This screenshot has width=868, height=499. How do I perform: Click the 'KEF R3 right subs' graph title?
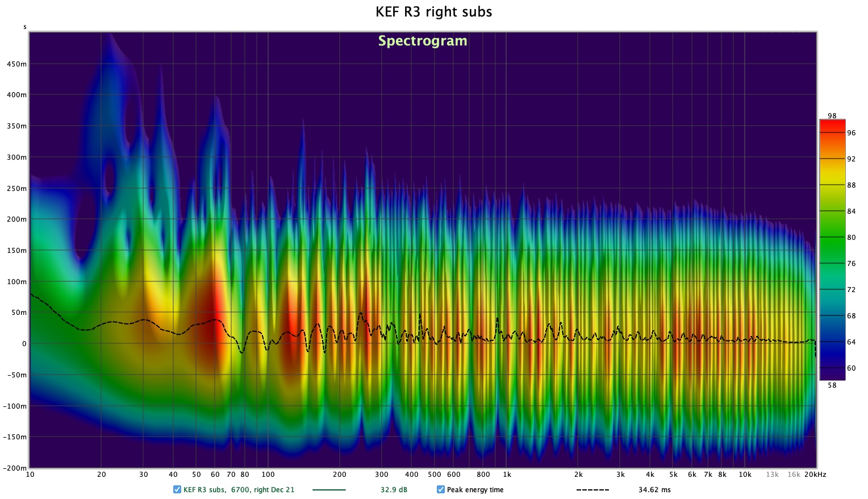[x=434, y=12]
